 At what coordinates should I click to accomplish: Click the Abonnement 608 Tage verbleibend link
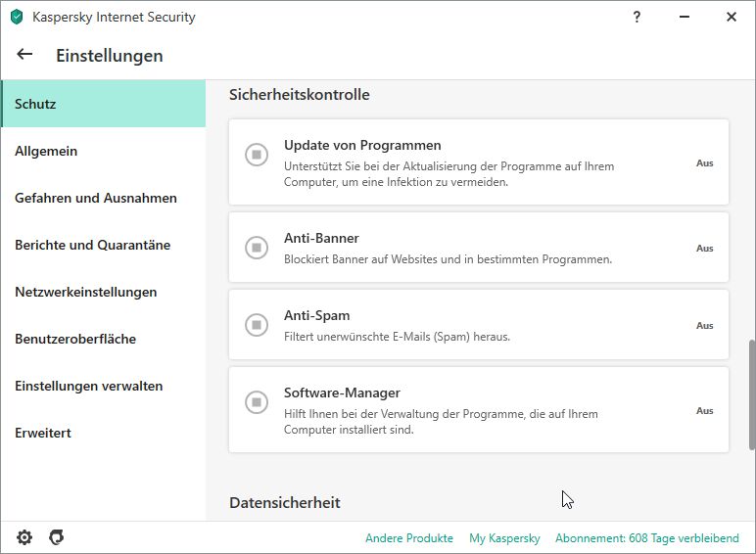click(646, 538)
